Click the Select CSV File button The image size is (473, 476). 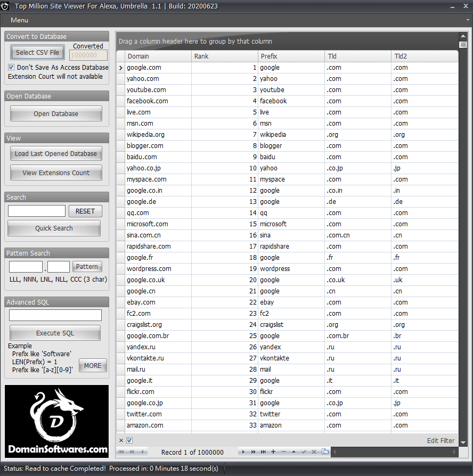pos(38,52)
